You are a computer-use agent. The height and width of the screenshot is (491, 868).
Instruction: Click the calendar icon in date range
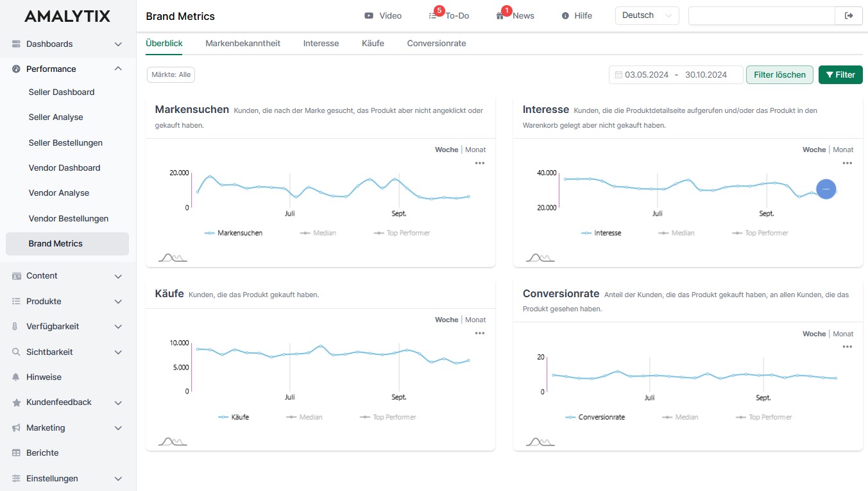pos(618,74)
